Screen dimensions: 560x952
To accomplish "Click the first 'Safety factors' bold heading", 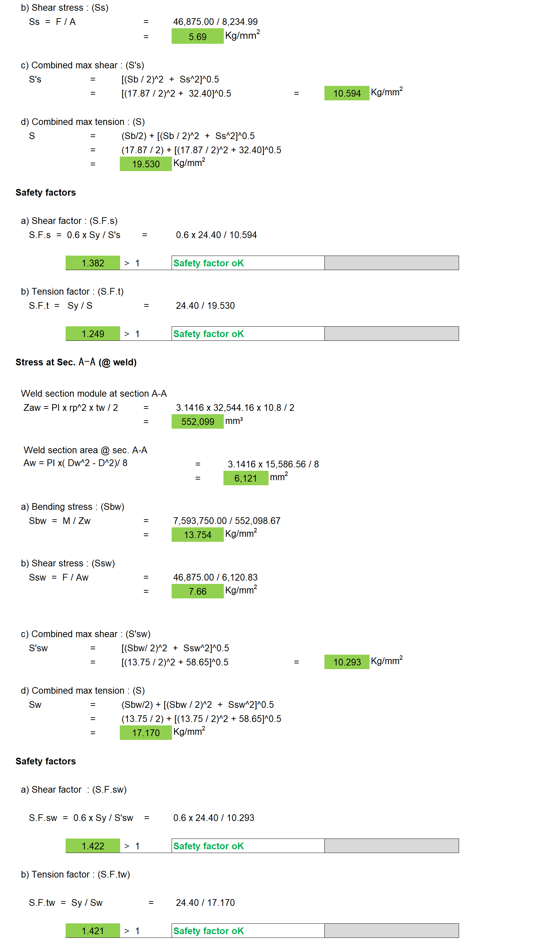I will tap(46, 193).
